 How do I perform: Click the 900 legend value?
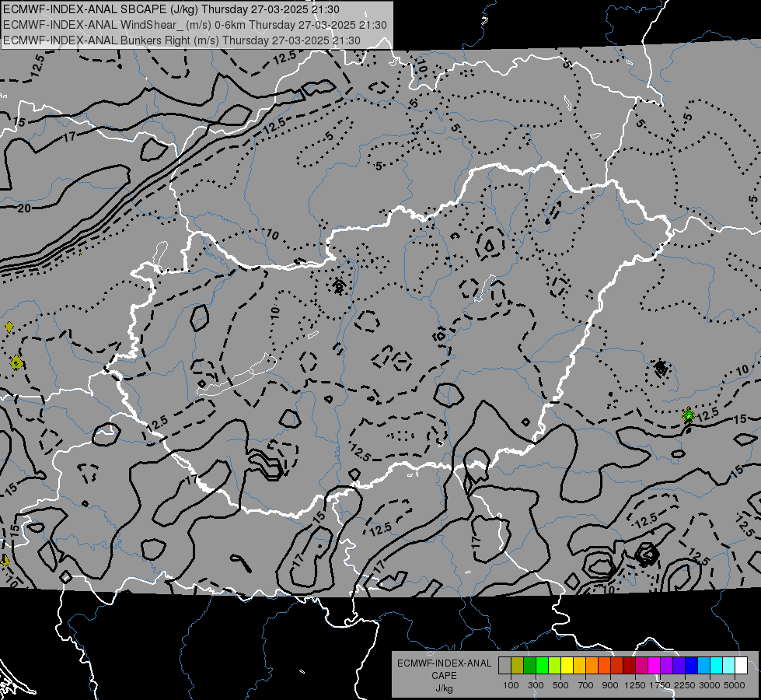(x=610, y=685)
